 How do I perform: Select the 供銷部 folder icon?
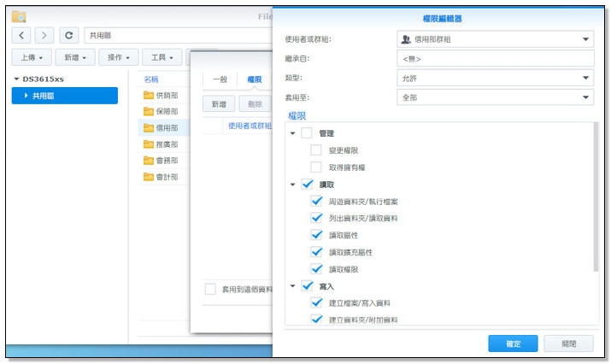point(148,95)
